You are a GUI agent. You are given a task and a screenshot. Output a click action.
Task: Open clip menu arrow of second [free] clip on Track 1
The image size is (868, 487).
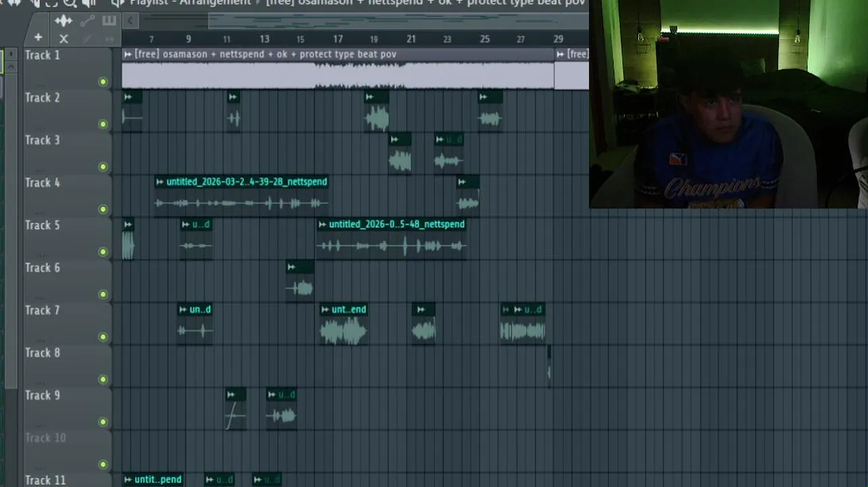[x=560, y=54]
